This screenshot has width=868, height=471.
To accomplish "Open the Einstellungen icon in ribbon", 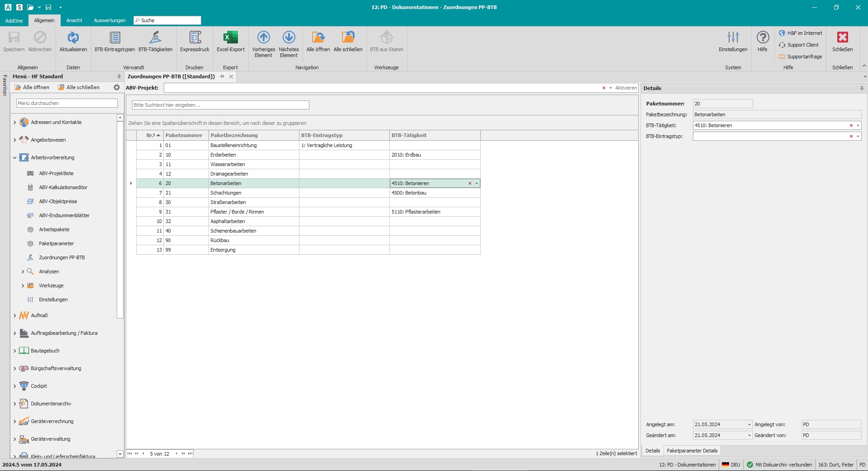I will (733, 38).
